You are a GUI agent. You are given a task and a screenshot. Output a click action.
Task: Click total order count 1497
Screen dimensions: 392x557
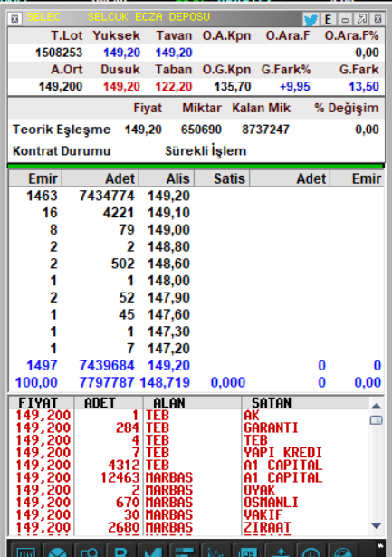point(42,365)
